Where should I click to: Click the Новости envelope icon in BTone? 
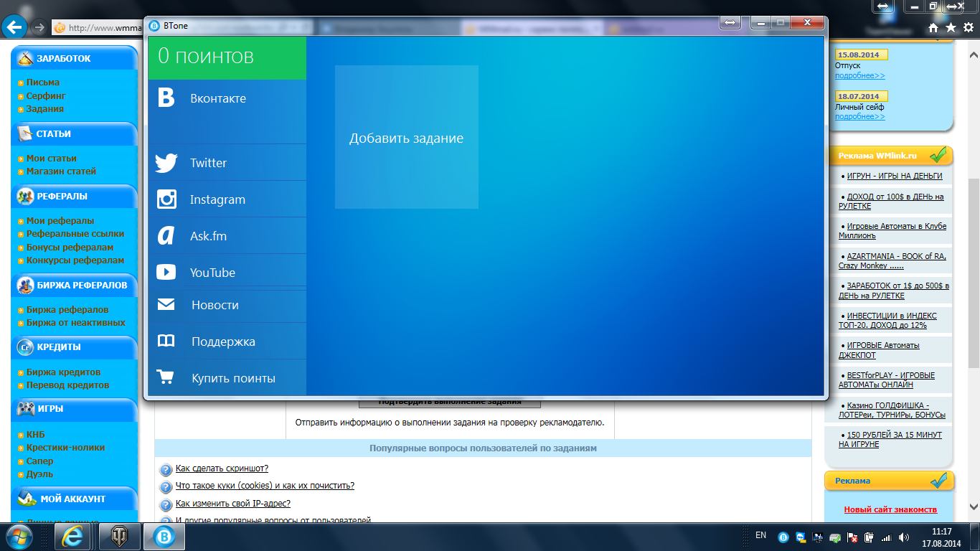[166, 305]
